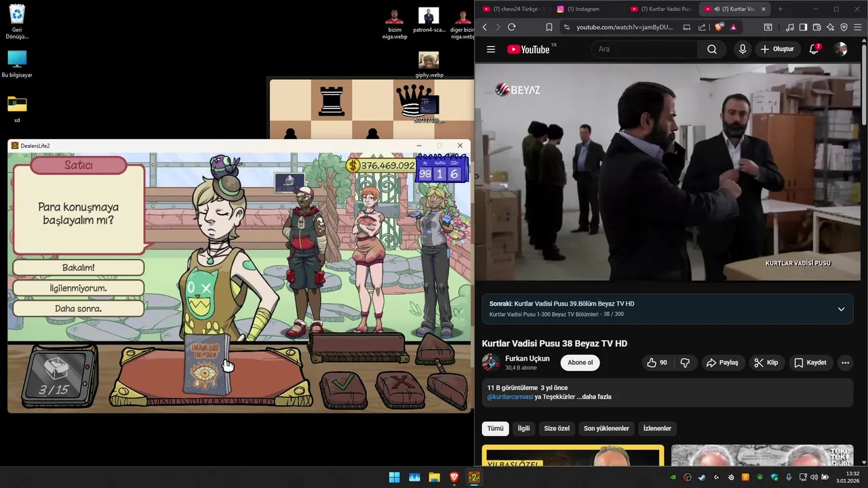Click the red X reject button in game

[399, 389]
